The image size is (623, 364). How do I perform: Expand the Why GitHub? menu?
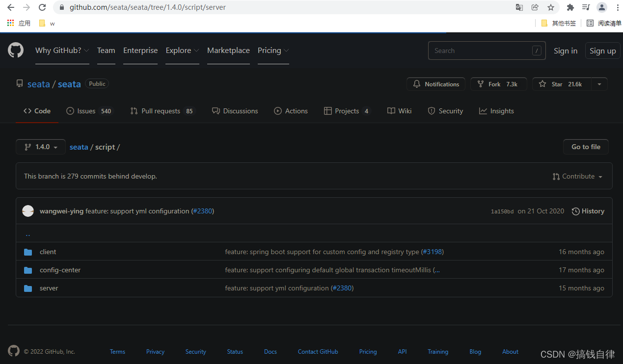click(x=62, y=51)
